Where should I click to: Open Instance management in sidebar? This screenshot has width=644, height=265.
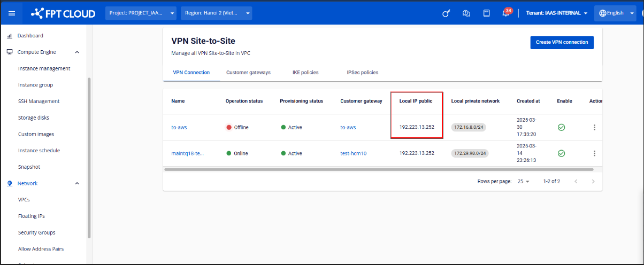[x=44, y=68]
